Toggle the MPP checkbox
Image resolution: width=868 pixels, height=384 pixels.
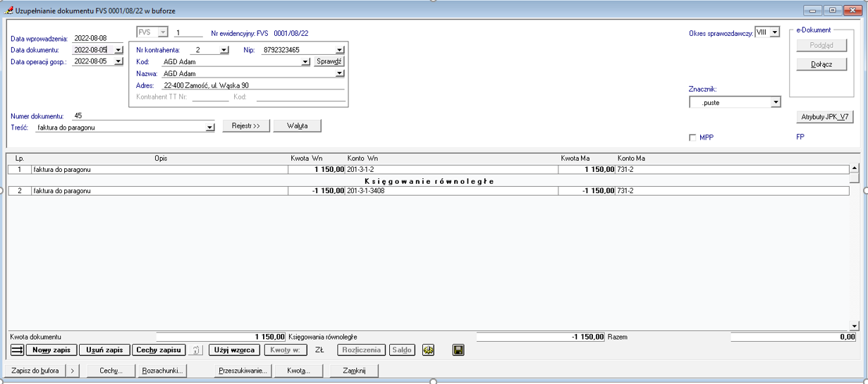692,137
